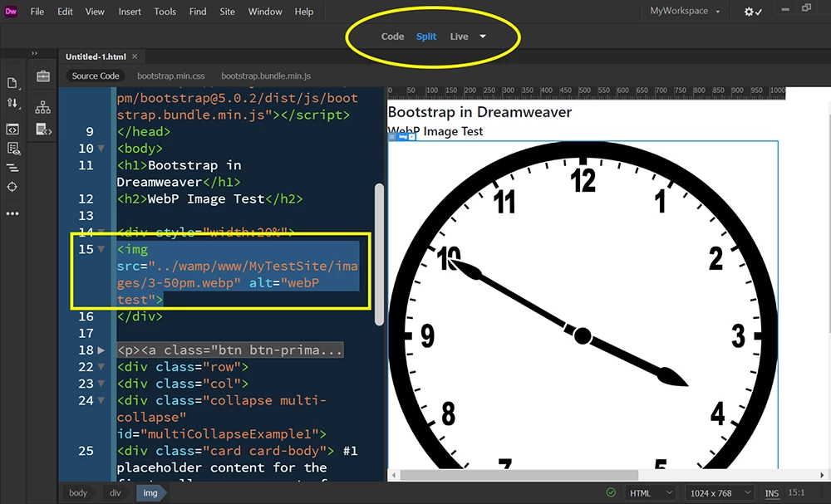The image size is (831, 504).
Task: Switch to Split view
Action: (426, 37)
